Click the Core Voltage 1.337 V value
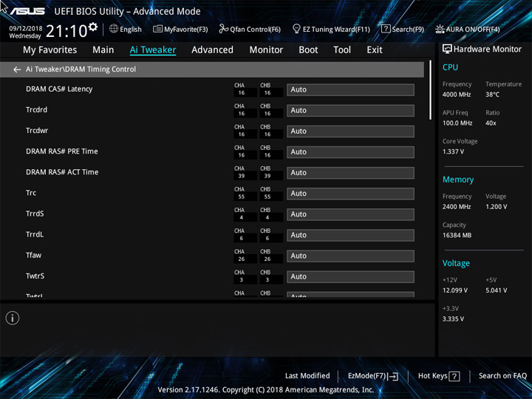 coord(453,151)
